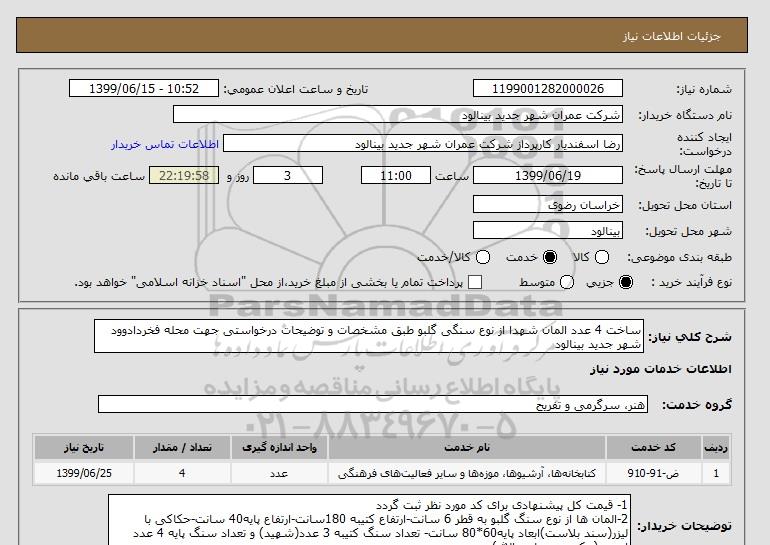Click page header جزئیات اطلاعات نیاز
The image size is (770, 545).
tap(671, 36)
